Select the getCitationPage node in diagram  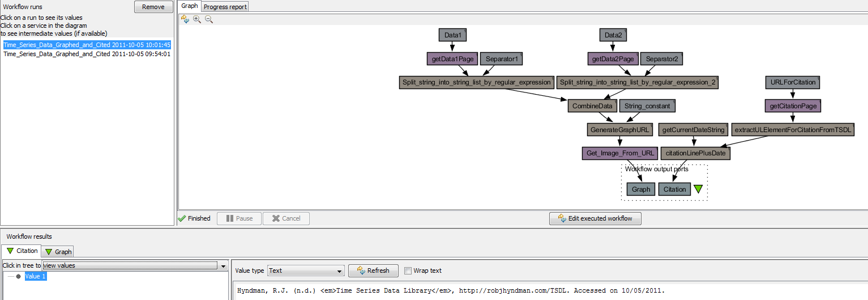(x=792, y=105)
